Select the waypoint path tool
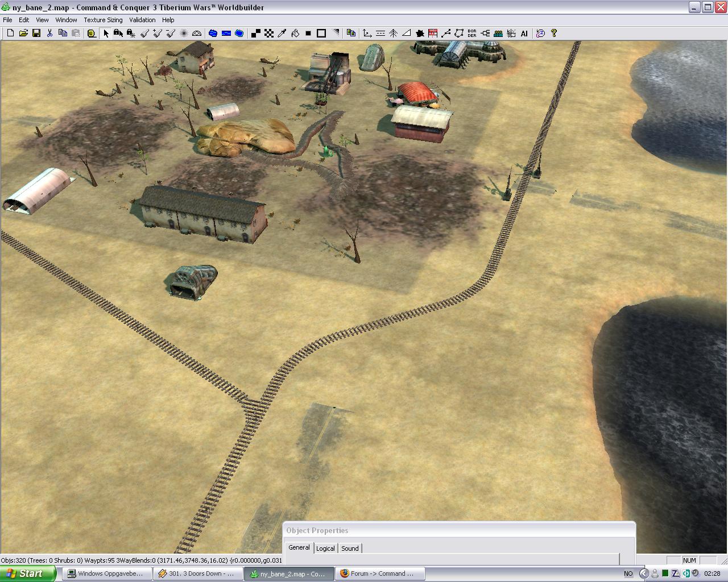The width and height of the screenshot is (728, 582). 446,34
